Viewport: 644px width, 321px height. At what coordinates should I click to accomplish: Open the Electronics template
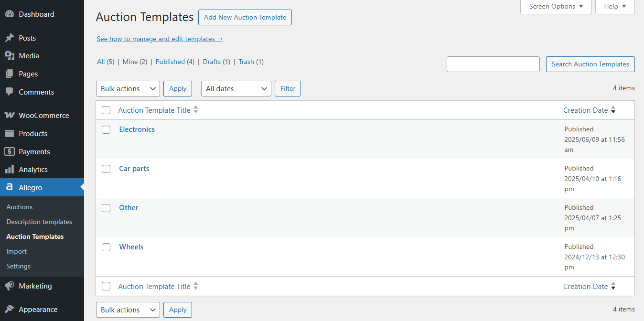[x=137, y=129]
